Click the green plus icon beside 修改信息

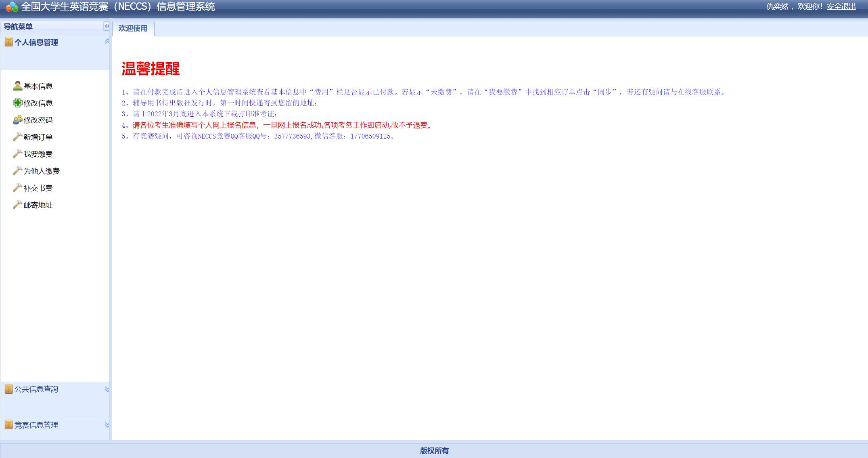(17, 103)
